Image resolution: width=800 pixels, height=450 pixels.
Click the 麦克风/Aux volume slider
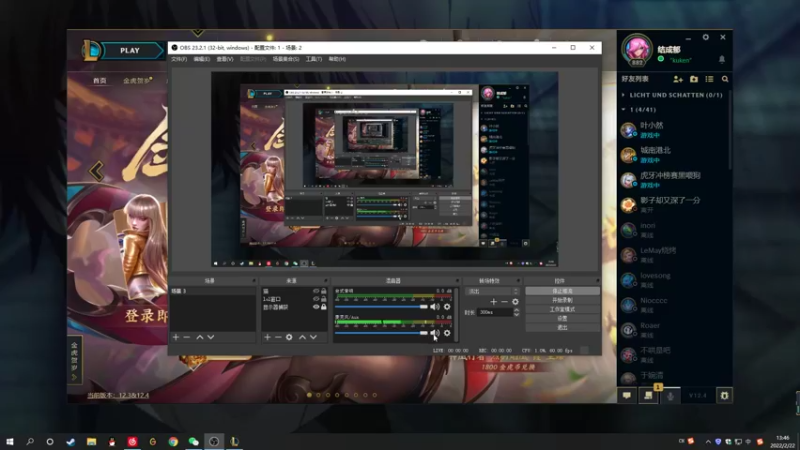[x=381, y=333]
